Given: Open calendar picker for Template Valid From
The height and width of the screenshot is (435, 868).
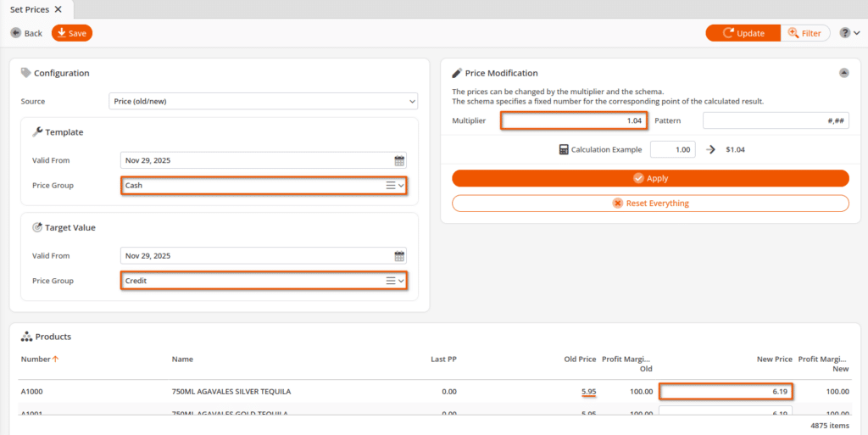Looking at the screenshot, I should coord(399,160).
